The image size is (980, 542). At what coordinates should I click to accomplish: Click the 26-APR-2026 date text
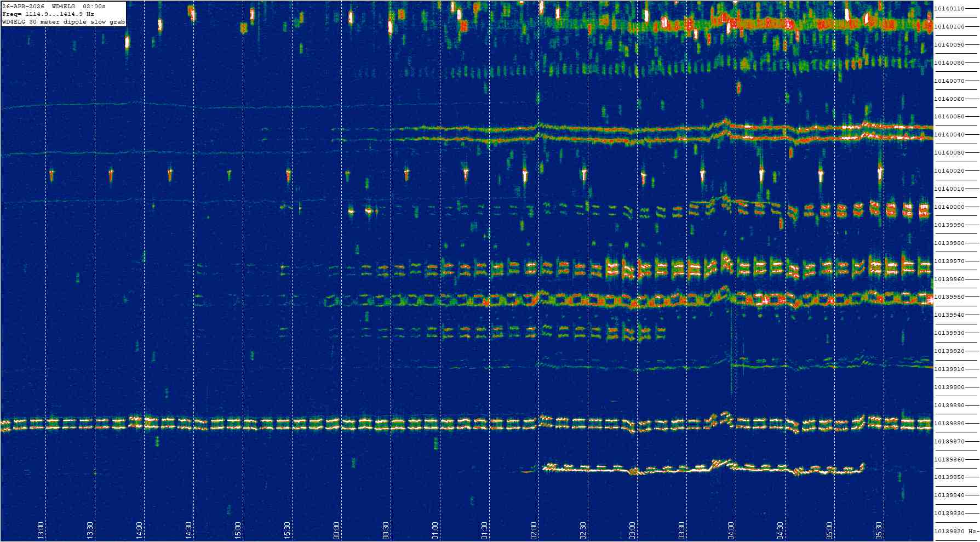24,7
